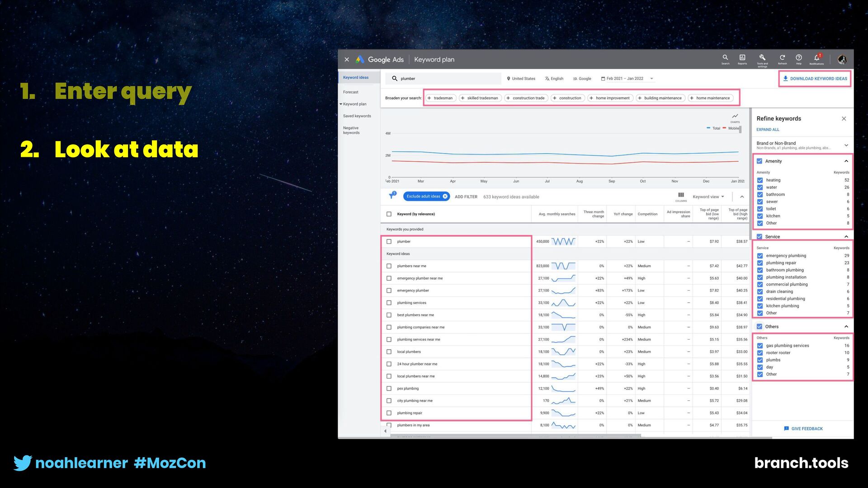Select the plumbers near me checkbox
This screenshot has width=868, height=488.
[389, 266]
